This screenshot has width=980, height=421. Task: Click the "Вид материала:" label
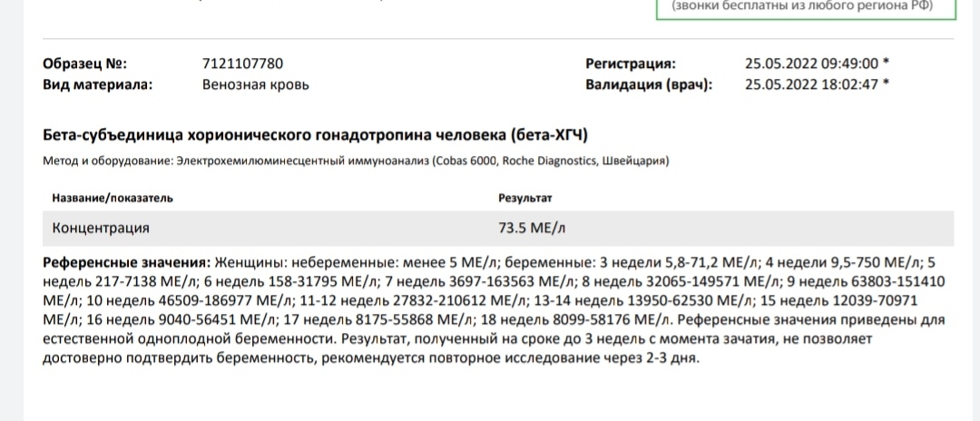(x=97, y=84)
